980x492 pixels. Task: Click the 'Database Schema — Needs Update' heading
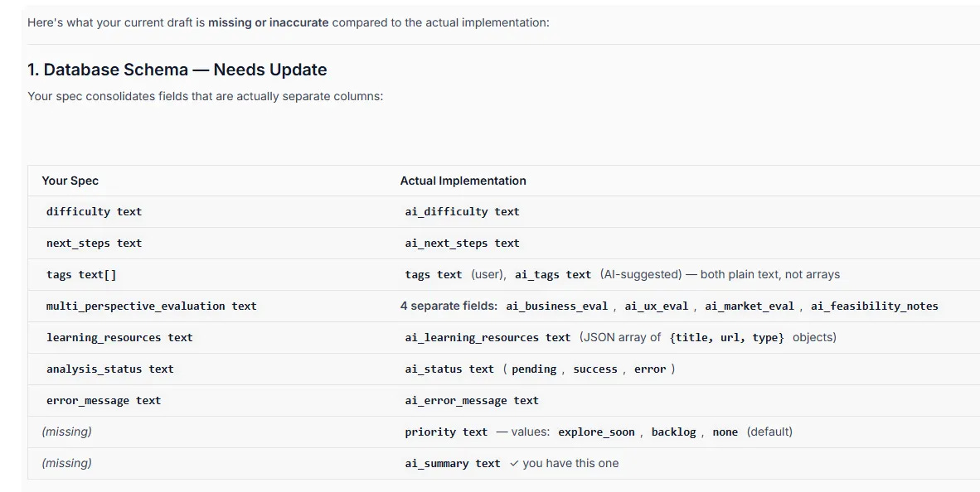(x=177, y=70)
